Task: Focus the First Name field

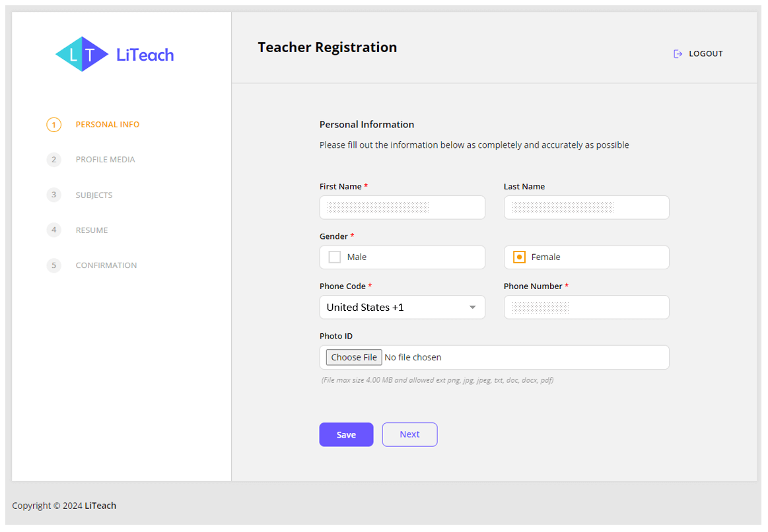Action: 402,207
